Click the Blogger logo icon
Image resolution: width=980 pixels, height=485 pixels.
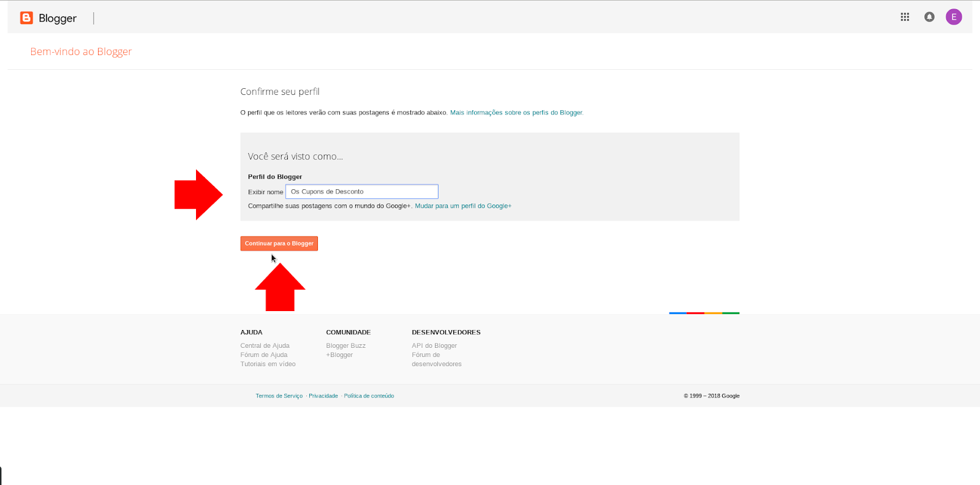click(x=26, y=18)
